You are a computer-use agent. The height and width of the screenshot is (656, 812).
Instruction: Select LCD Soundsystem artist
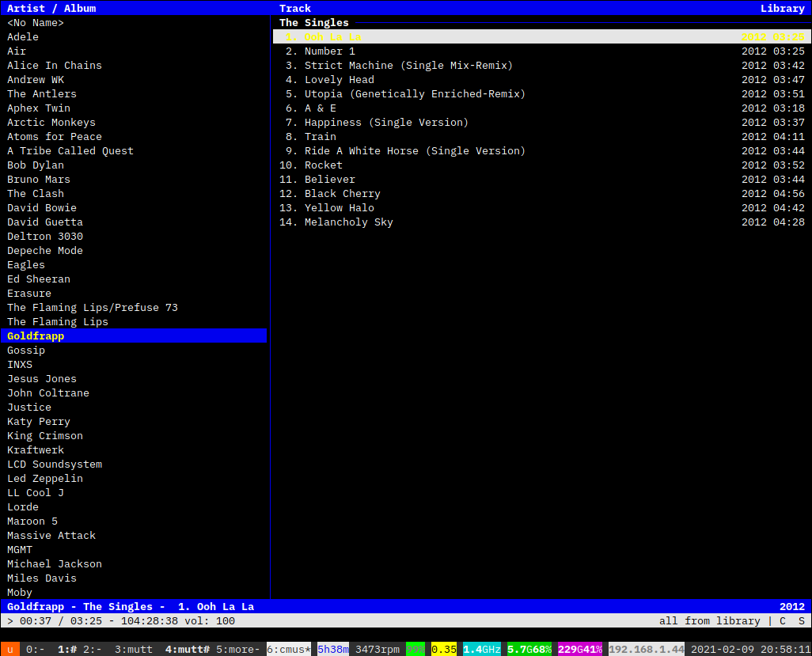(134, 464)
